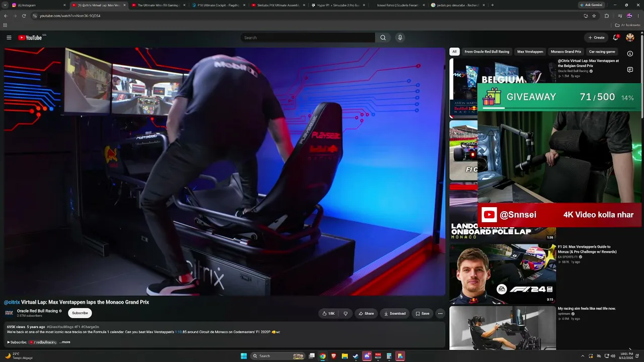The image size is (644, 362).
Task: Reload the page in the browser
Action: tap(24, 16)
